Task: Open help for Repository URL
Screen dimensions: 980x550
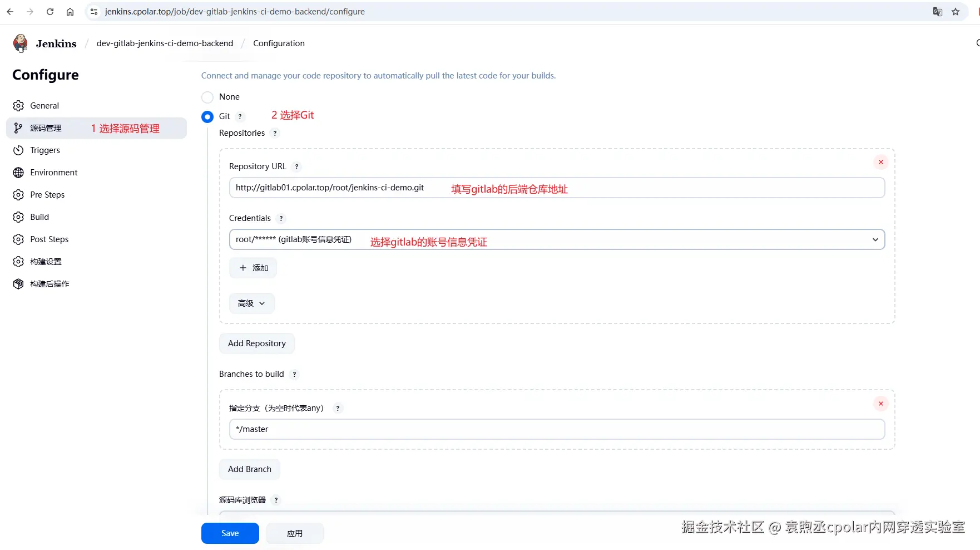Action: [296, 167]
